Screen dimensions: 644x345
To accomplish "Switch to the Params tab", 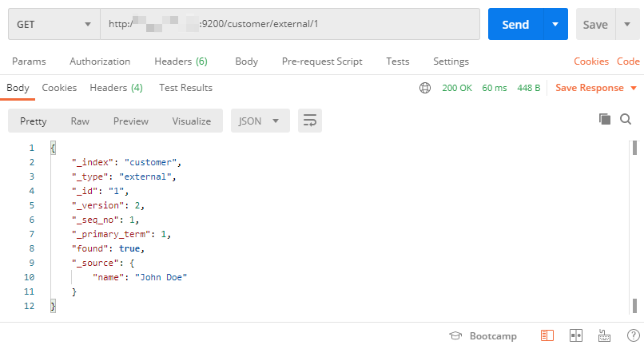I will click(29, 61).
